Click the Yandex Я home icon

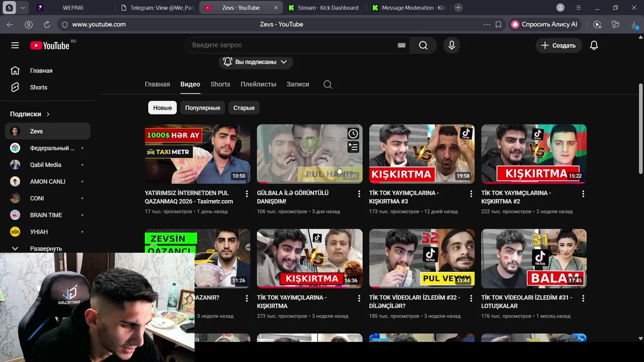click(x=29, y=24)
